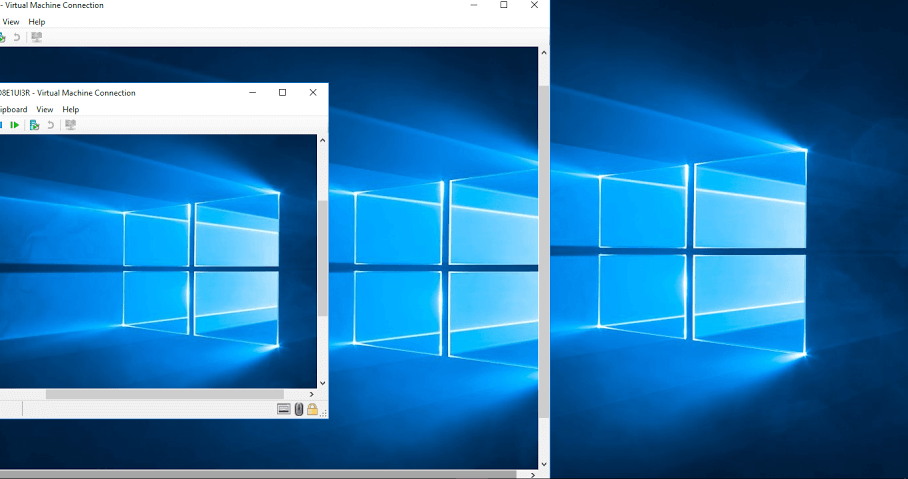Minimize the outer Virtual Machine Connection window
The image size is (908, 479).
474,5
